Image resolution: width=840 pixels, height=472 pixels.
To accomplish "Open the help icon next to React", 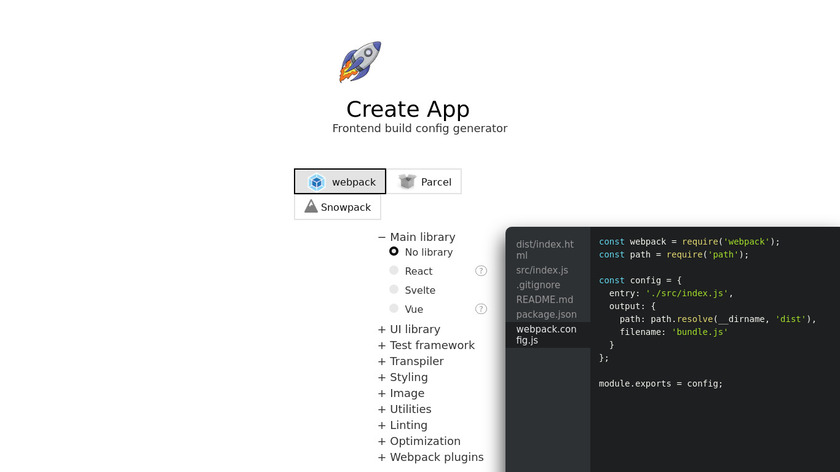I will click(481, 271).
